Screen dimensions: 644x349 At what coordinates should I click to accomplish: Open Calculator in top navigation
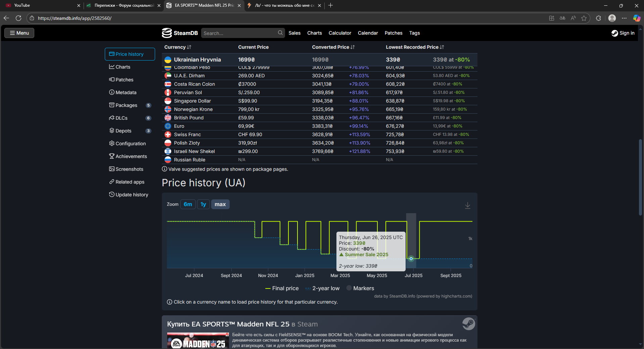click(x=340, y=33)
